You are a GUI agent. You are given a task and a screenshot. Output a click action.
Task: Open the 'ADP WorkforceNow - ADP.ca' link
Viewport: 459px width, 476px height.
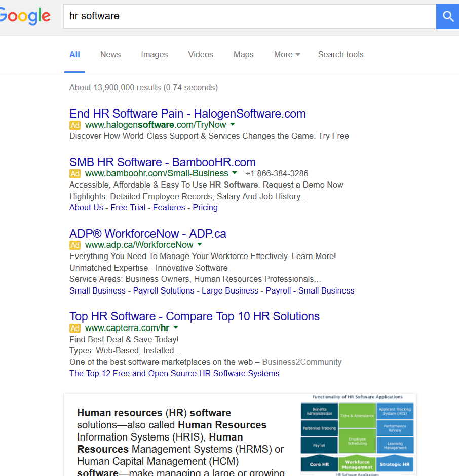148,234
